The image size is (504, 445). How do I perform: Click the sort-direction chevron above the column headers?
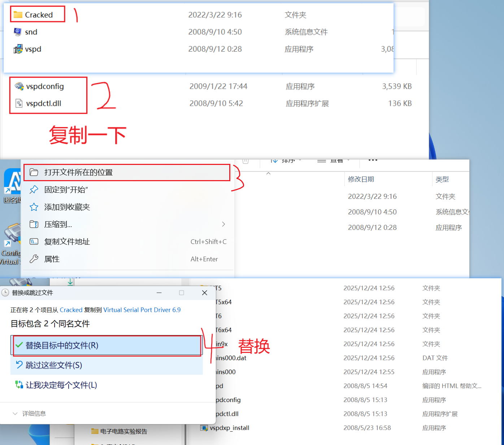click(268, 174)
